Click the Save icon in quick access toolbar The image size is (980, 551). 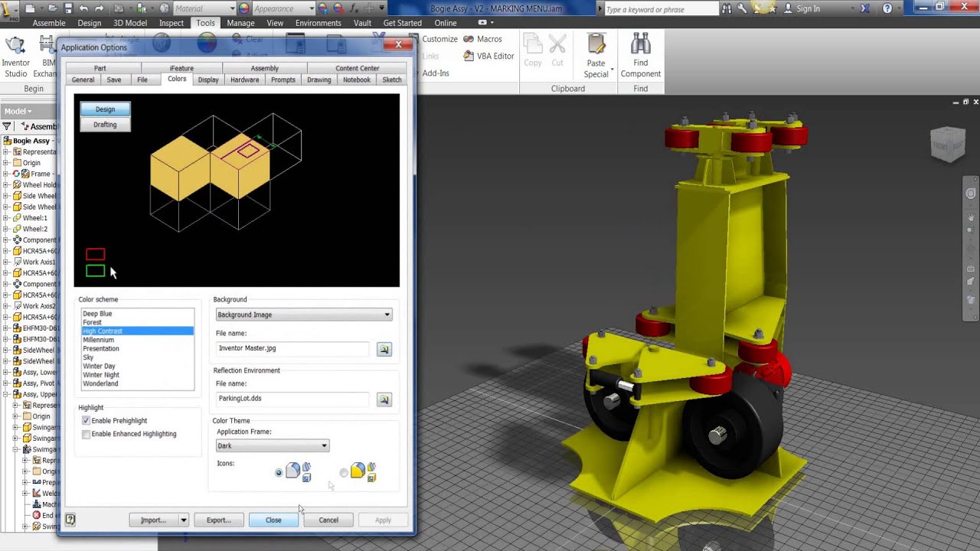(68, 8)
